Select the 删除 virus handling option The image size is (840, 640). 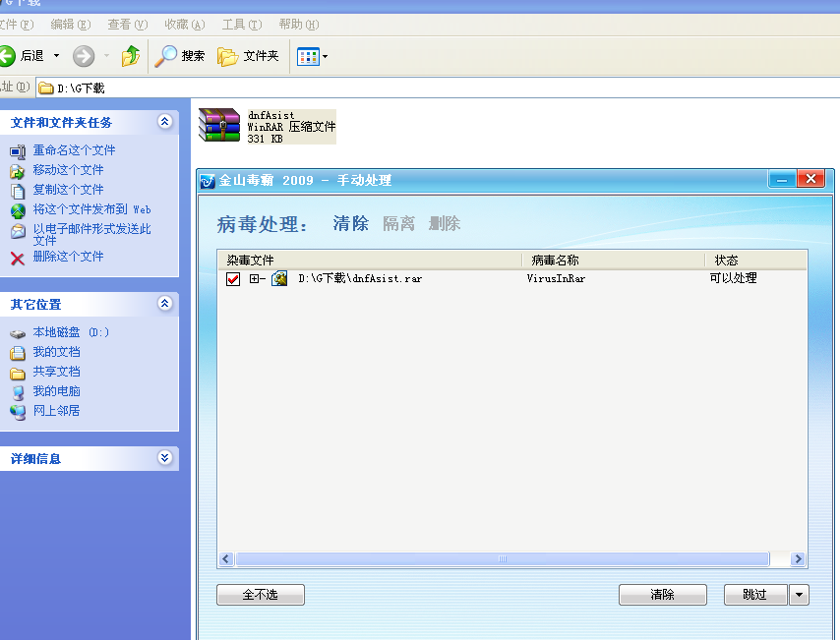click(445, 223)
